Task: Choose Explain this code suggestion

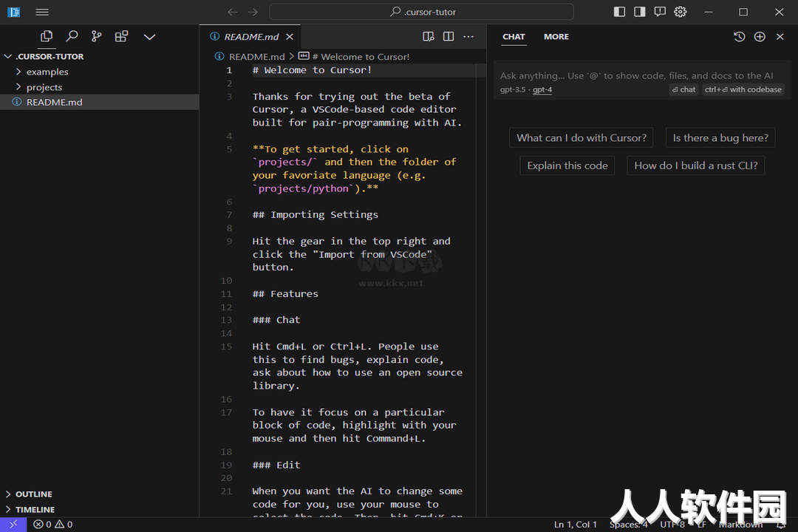Action: 567,166
